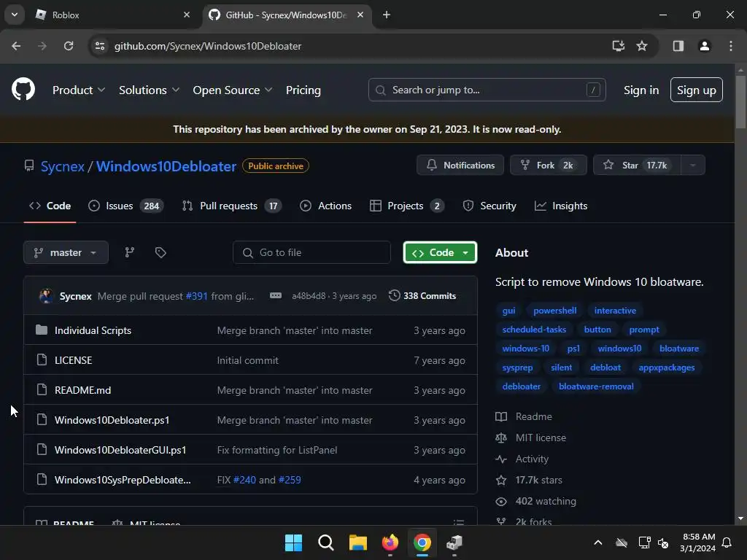Open commit history with the 338 Commits link
Viewport: 747px width, 560px height.
coord(422,296)
